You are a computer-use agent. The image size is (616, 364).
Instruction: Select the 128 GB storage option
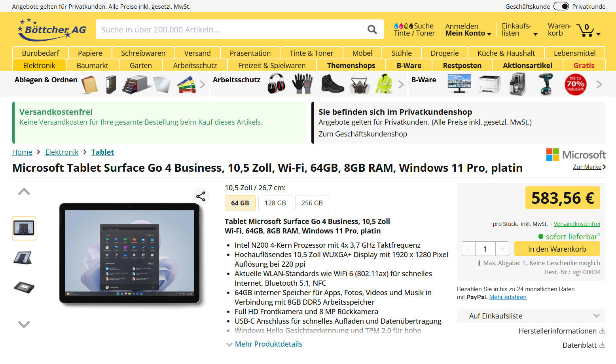click(x=275, y=203)
